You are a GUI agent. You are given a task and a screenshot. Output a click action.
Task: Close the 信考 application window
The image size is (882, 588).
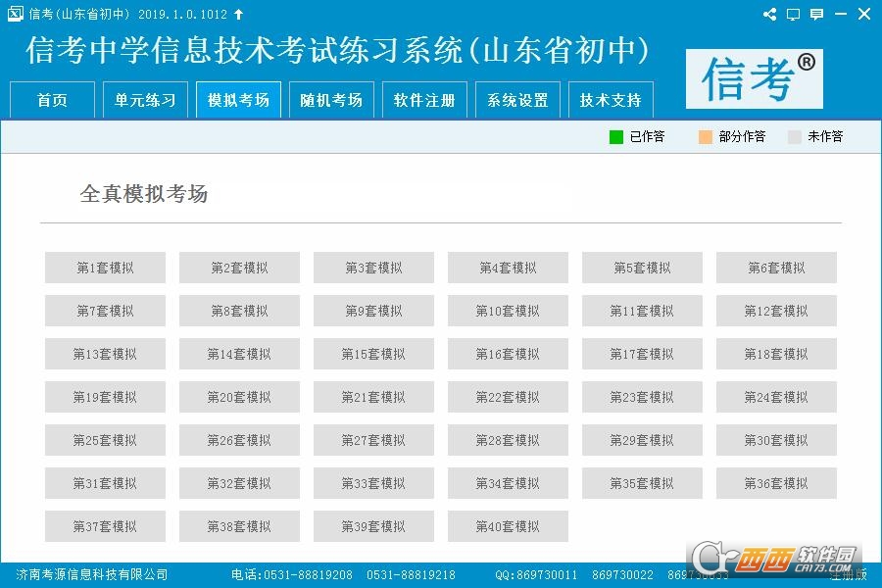864,14
